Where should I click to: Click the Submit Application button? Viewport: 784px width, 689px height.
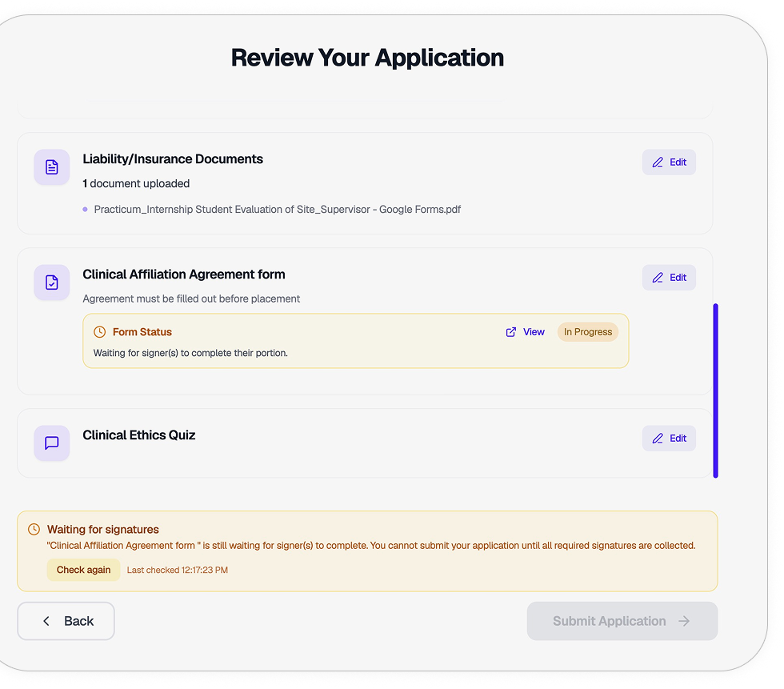tap(622, 621)
